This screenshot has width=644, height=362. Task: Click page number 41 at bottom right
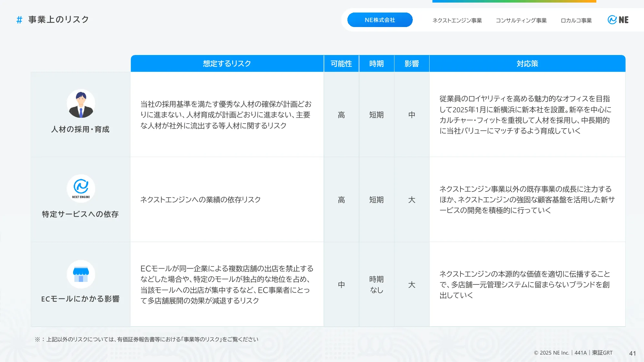pos(632,353)
